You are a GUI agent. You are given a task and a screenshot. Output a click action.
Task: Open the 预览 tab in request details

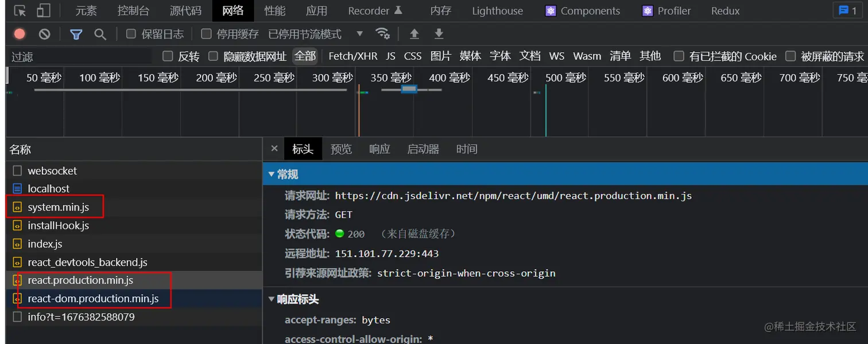(x=341, y=149)
